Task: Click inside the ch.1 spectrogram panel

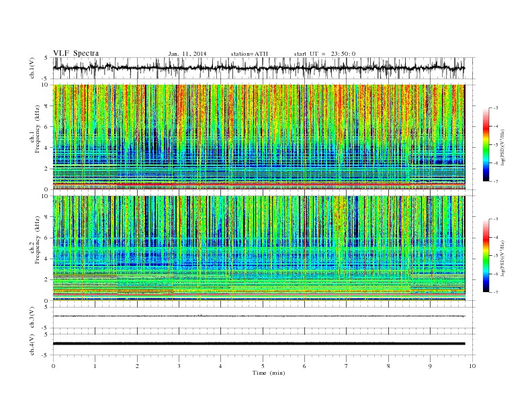Action: [259, 137]
